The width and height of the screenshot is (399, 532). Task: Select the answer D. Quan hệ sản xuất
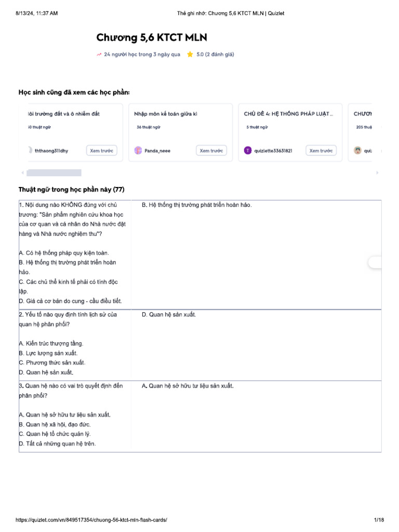point(169,314)
